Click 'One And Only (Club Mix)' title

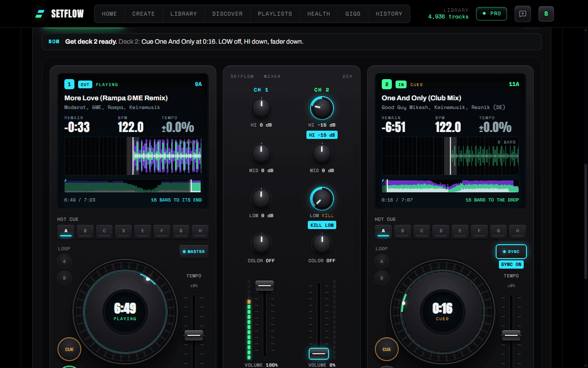point(421,98)
